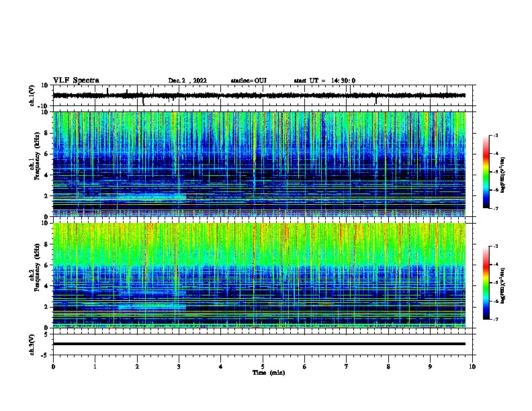The width and height of the screenshot is (532, 411).
Task: Click the "-7" label on ch.1 color bar
Action: [496, 208]
